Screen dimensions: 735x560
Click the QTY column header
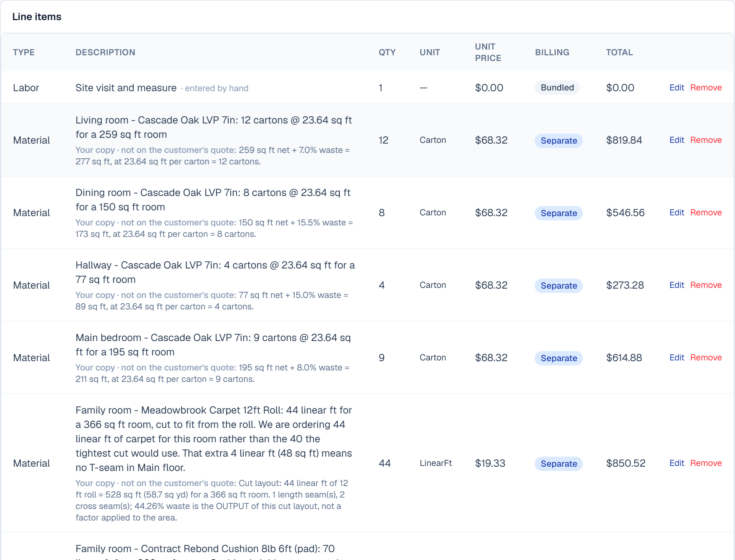[387, 52]
